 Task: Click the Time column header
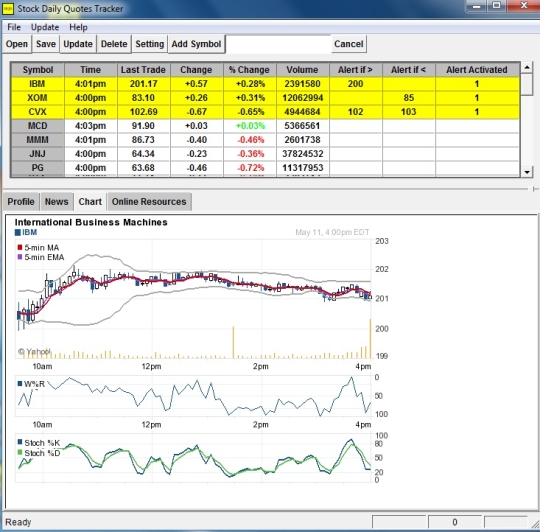pyautogui.click(x=91, y=70)
